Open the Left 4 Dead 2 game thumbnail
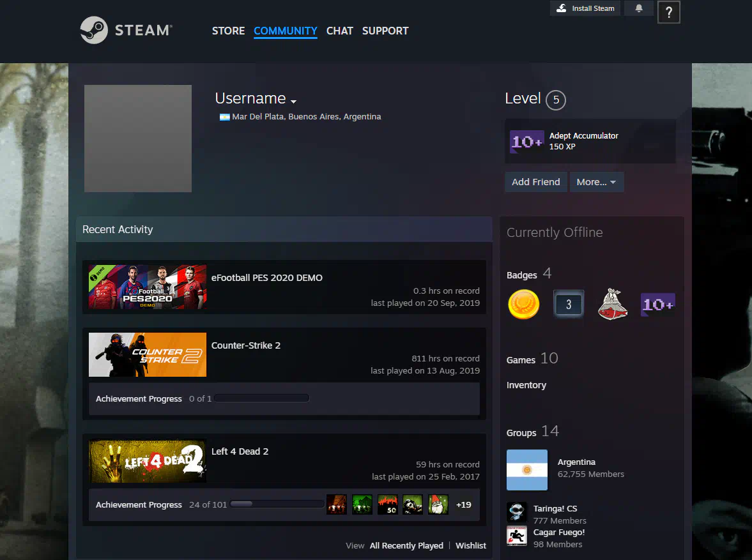 pyautogui.click(x=148, y=460)
